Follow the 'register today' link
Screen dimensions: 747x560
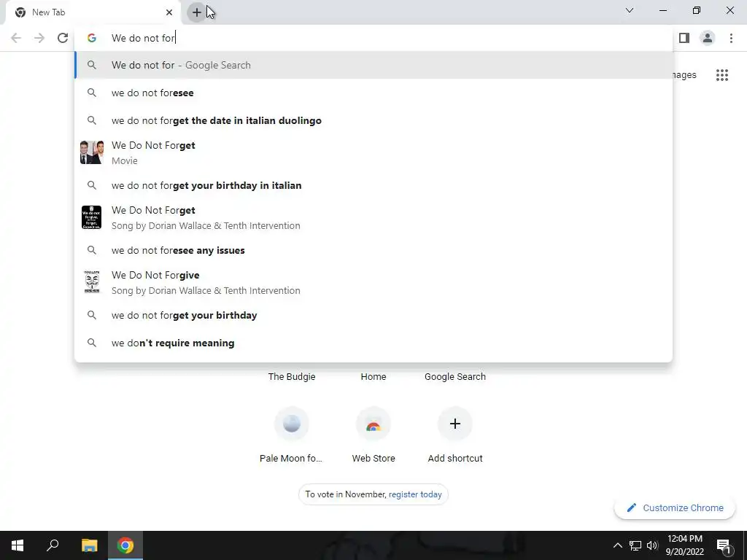(x=415, y=494)
